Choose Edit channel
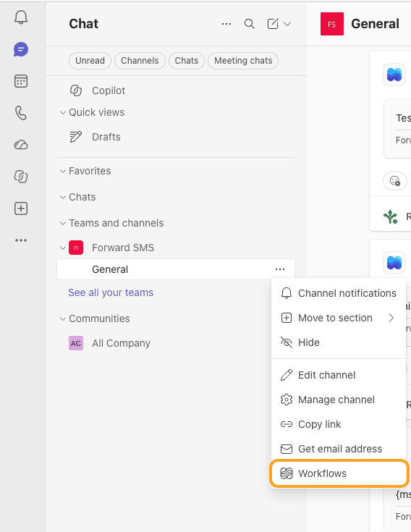Screen dimensions: 411x532 coord(339,375)
